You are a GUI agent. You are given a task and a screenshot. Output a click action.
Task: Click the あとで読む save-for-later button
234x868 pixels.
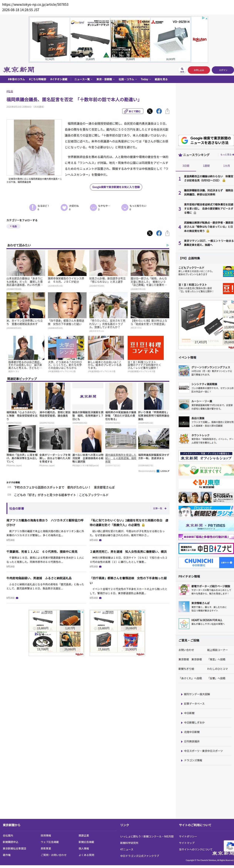tap(133, 111)
